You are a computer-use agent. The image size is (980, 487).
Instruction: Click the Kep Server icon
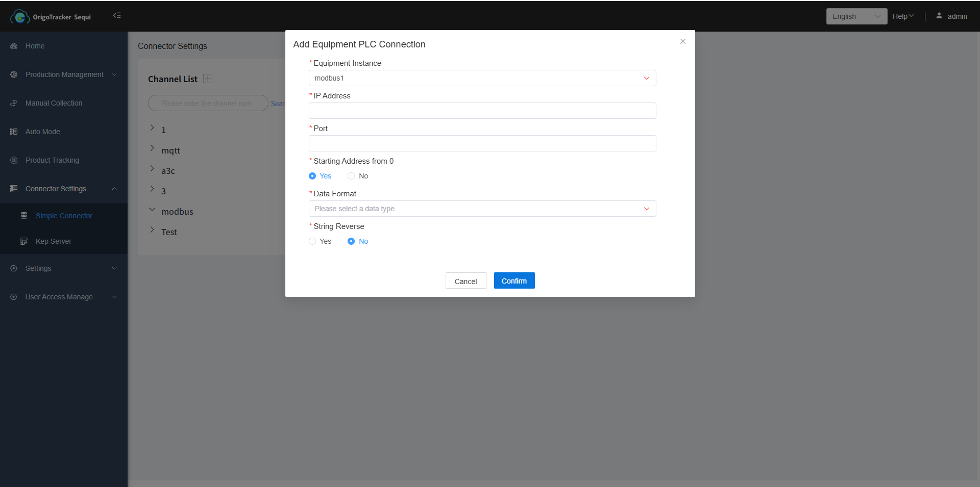24,241
